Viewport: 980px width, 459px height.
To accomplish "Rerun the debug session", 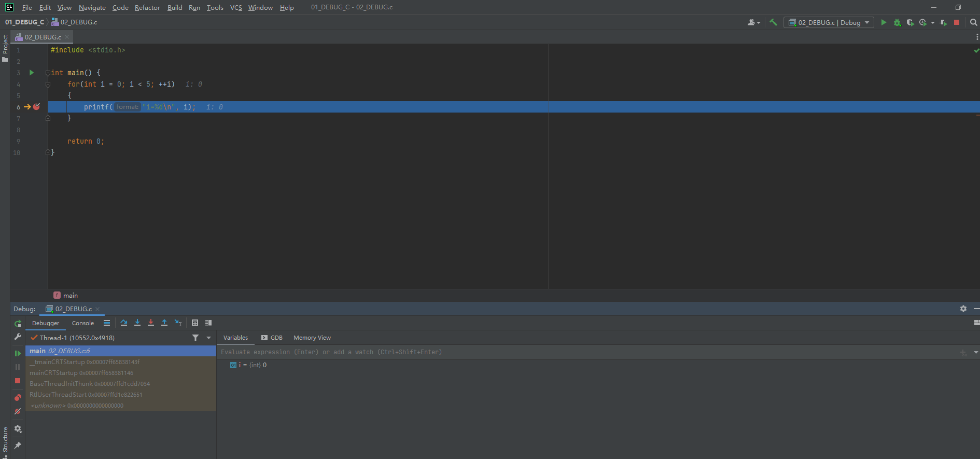I will tap(18, 323).
